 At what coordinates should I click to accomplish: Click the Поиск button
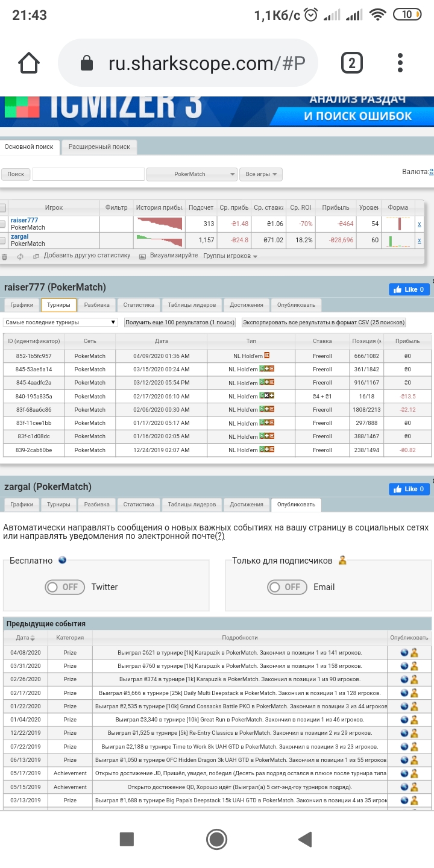click(x=16, y=174)
